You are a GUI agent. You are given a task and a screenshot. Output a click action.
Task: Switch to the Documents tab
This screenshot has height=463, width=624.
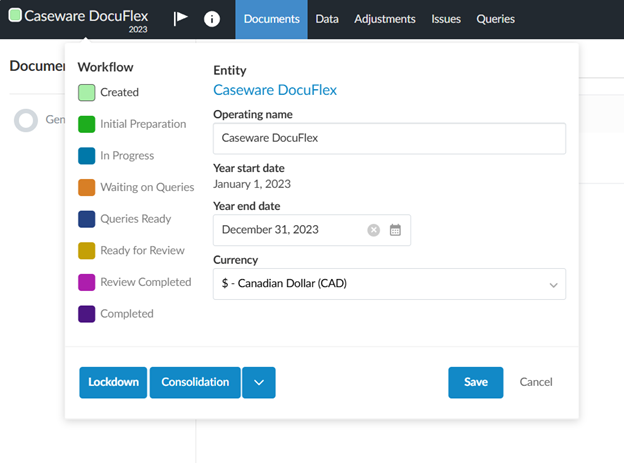(271, 19)
